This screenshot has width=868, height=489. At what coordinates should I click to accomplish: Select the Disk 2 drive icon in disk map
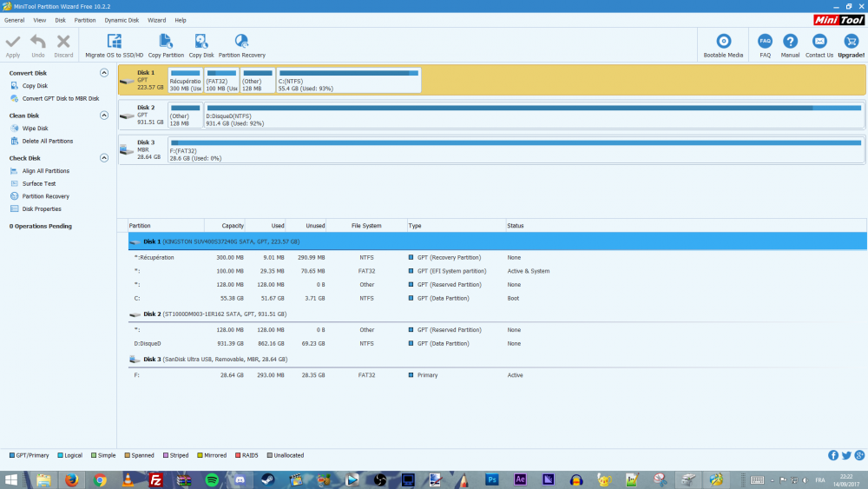(x=127, y=116)
